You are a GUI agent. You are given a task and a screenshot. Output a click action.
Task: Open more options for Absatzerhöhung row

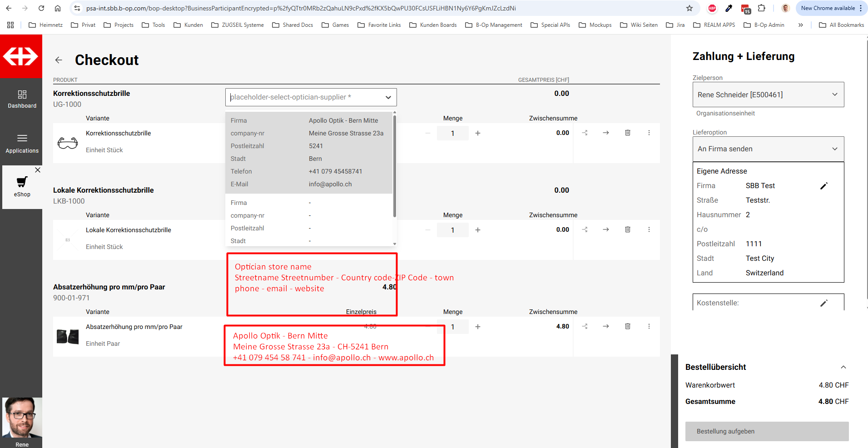pyautogui.click(x=649, y=326)
